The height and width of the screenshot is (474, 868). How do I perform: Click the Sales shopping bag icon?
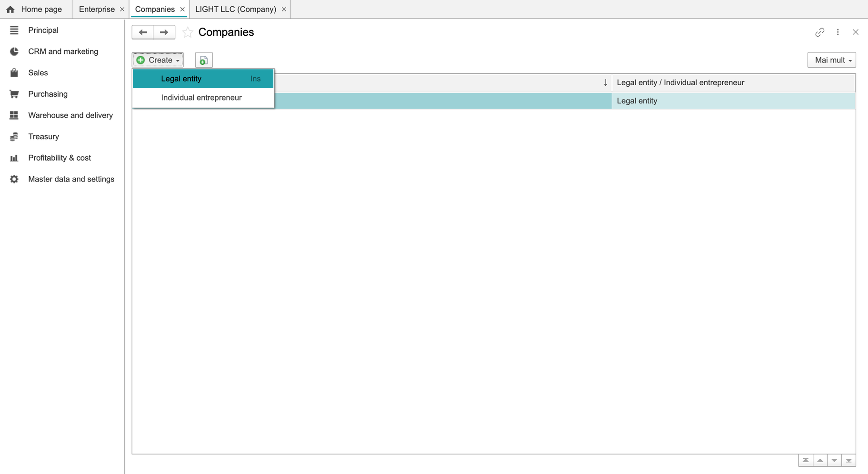point(14,72)
